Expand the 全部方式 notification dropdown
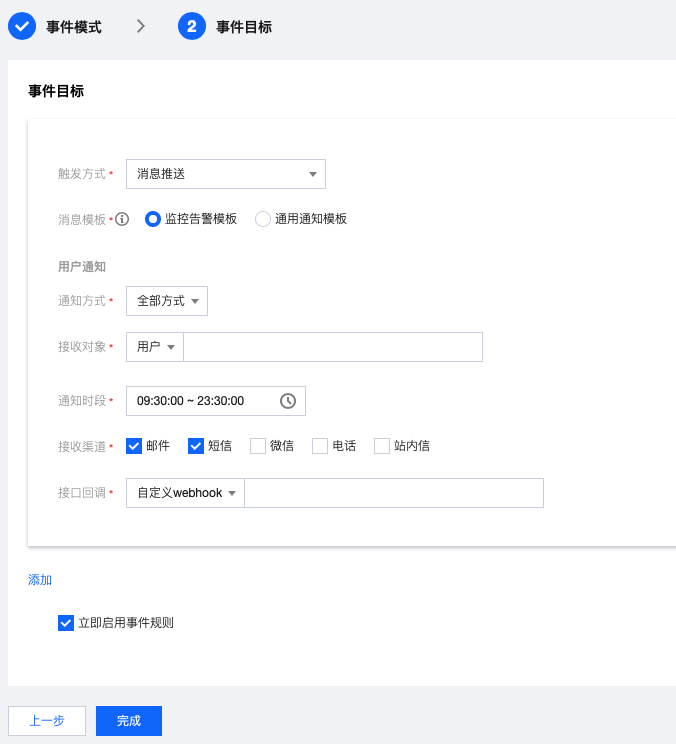The height and width of the screenshot is (744, 676). pyautogui.click(x=167, y=301)
